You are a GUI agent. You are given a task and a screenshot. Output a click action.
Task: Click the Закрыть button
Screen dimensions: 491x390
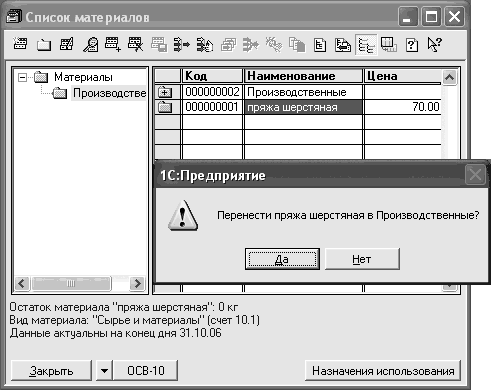(x=51, y=370)
